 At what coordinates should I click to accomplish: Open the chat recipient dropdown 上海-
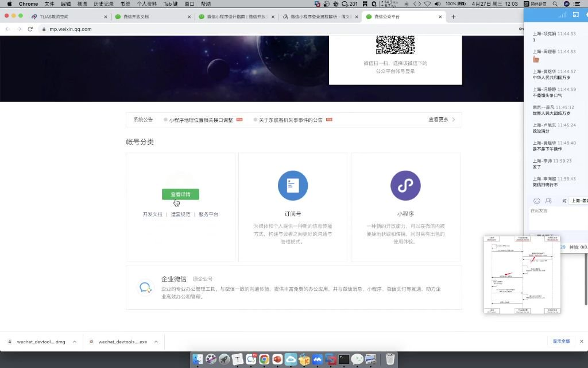(x=578, y=201)
